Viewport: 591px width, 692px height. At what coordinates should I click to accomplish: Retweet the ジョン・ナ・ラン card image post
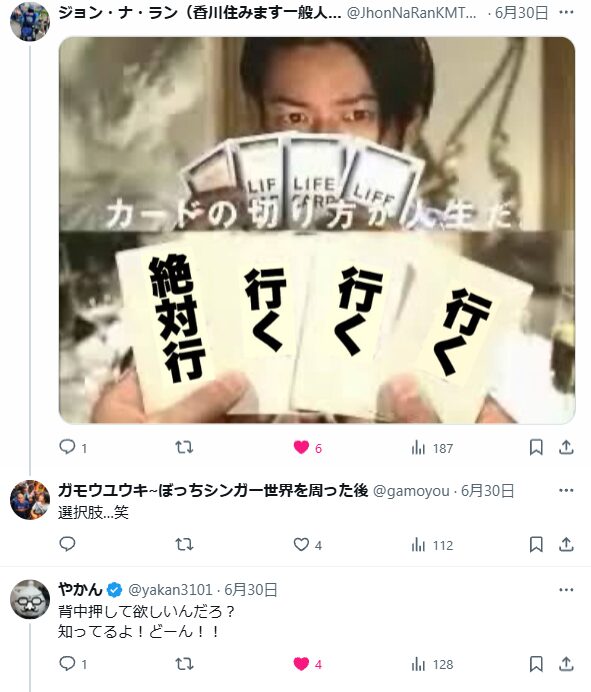pos(184,448)
